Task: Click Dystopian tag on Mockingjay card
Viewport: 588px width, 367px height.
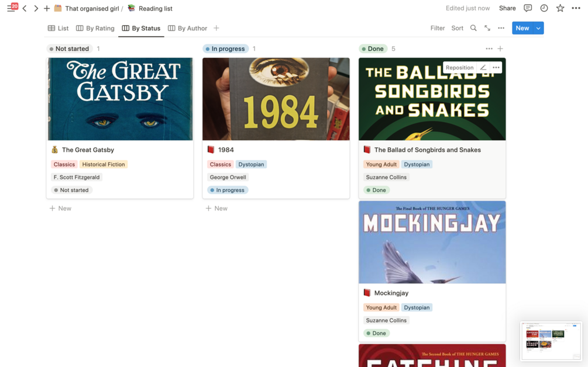Action: [x=417, y=307]
